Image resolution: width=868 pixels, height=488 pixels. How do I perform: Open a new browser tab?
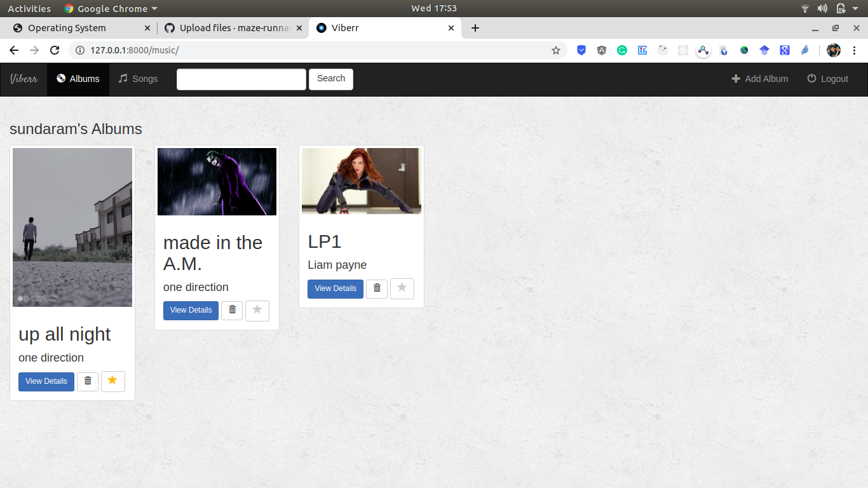click(475, 28)
